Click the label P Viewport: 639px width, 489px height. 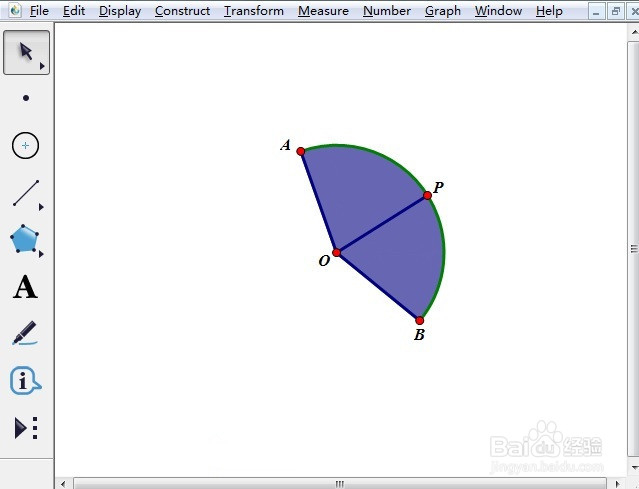coord(438,187)
